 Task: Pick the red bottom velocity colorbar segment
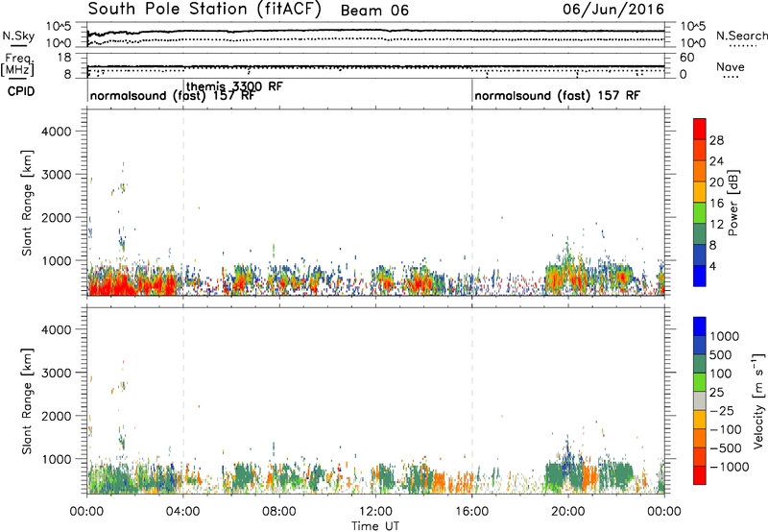tap(700, 475)
